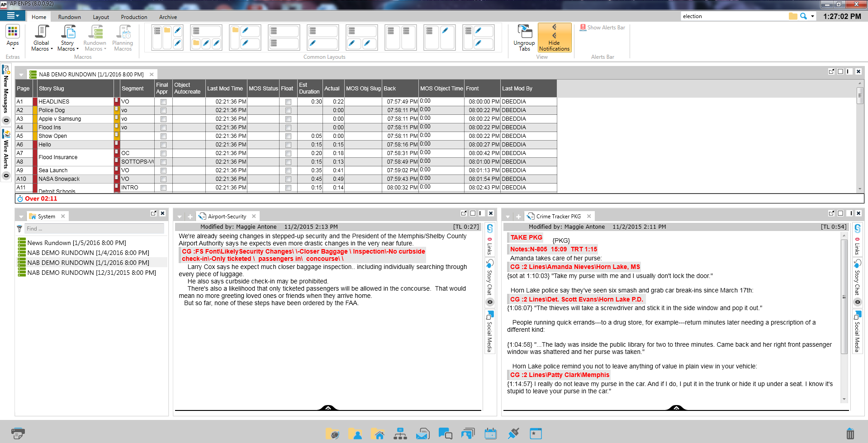This screenshot has width=868, height=443.
Task: Toggle Float checkbox for Sea Launch row
Action: pyautogui.click(x=288, y=171)
